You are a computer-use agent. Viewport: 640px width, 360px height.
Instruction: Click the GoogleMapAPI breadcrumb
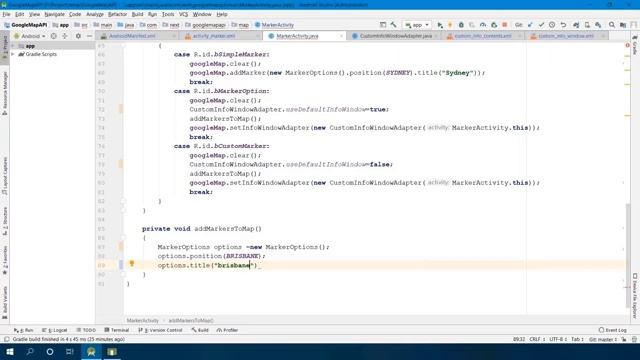click(25, 25)
